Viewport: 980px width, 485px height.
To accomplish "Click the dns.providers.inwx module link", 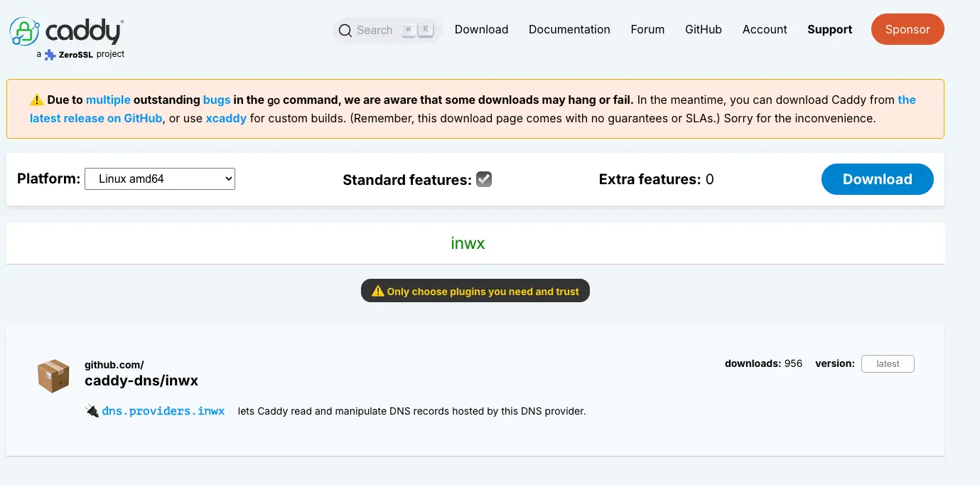I will [x=162, y=410].
